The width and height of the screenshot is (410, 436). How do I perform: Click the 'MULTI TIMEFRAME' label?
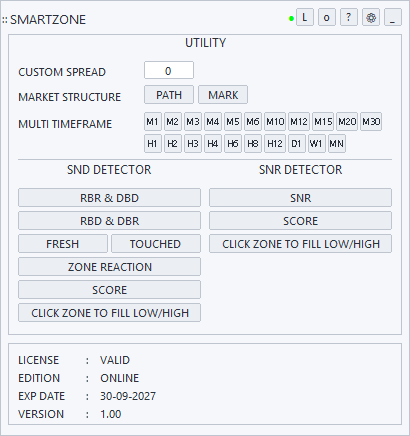65,124
